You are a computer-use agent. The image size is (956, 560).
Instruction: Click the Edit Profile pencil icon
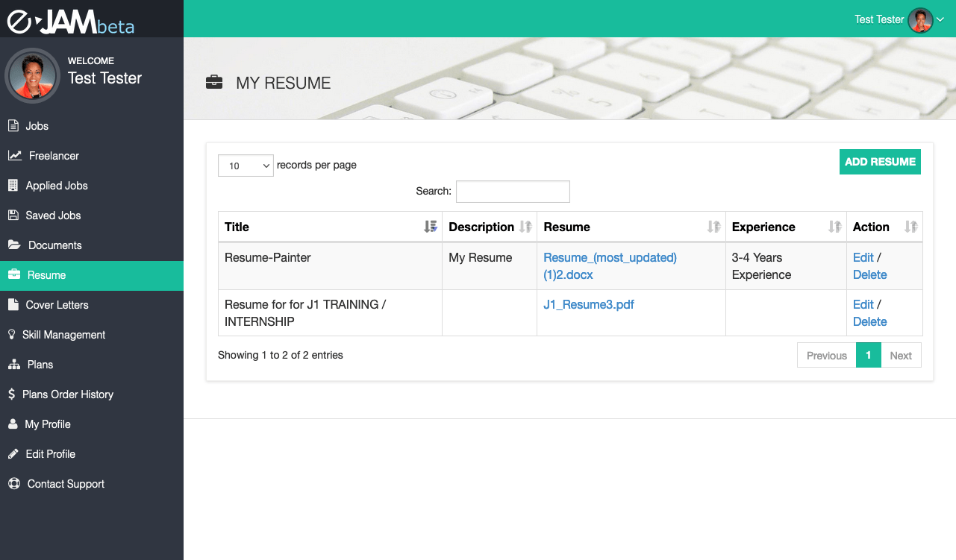[13, 454]
